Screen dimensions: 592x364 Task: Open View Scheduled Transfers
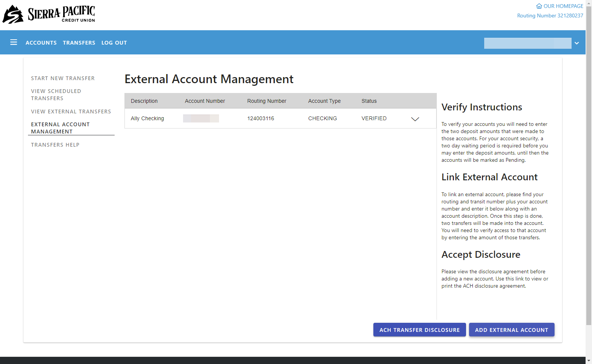tap(56, 94)
